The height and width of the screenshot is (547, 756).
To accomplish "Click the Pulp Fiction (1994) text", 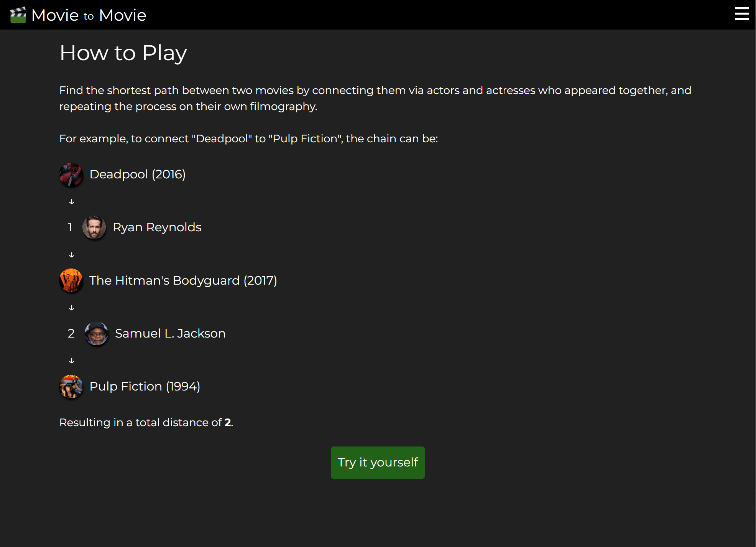I will (145, 386).
